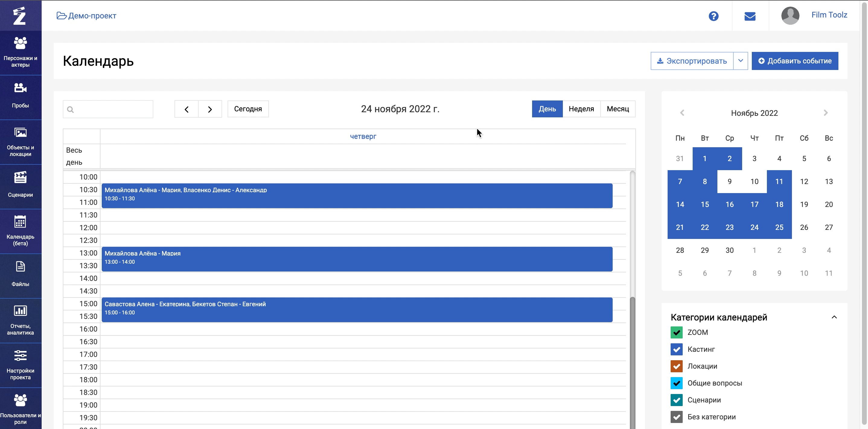Click the search magnifier icon

70,110
